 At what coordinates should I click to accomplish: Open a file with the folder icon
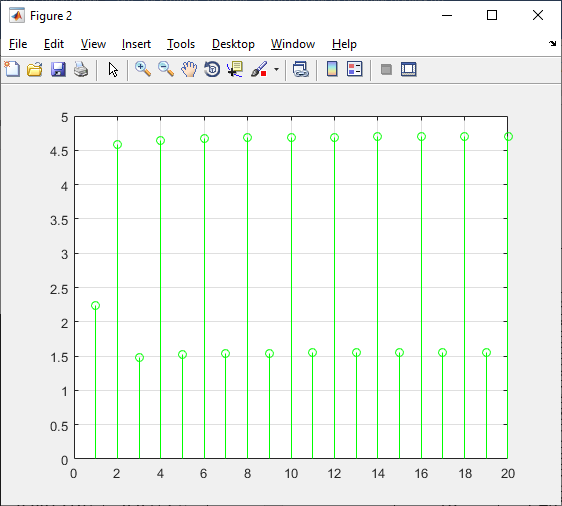point(35,69)
